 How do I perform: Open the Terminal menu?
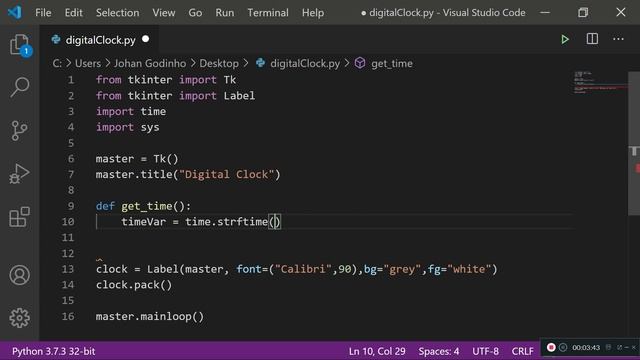[268, 13]
